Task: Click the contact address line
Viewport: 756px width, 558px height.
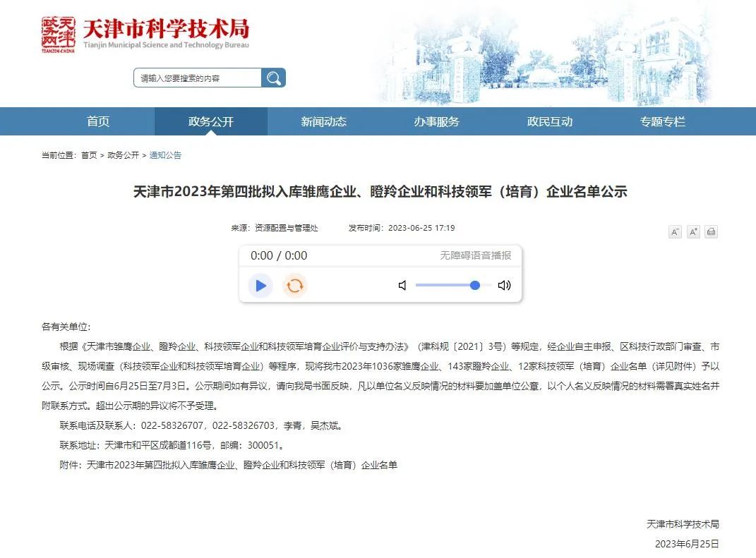Action: click(173, 445)
